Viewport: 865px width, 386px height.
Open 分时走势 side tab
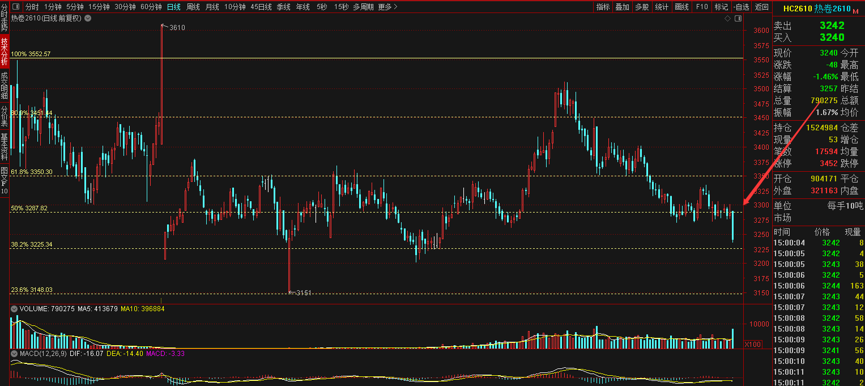[4, 18]
